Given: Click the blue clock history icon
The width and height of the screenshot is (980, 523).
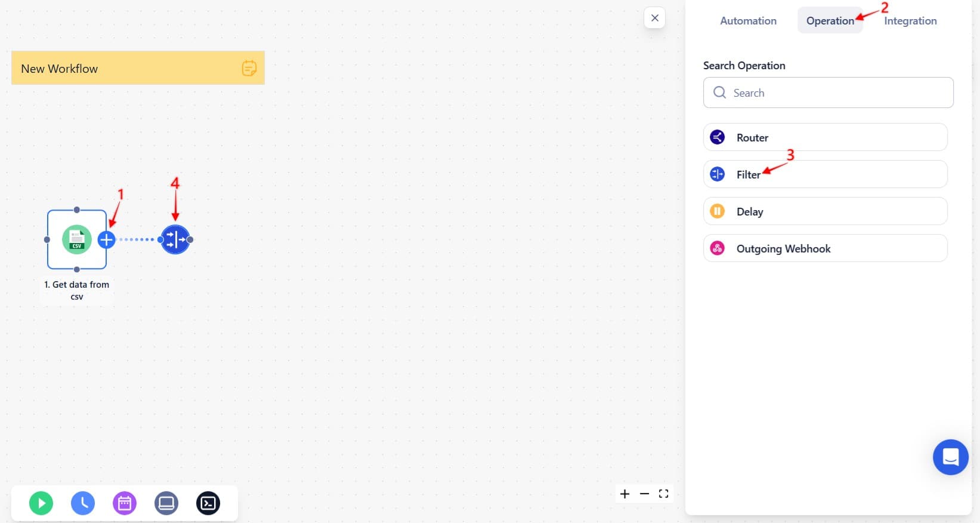Looking at the screenshot, I should pyautogui.click(x=83, y=503).
